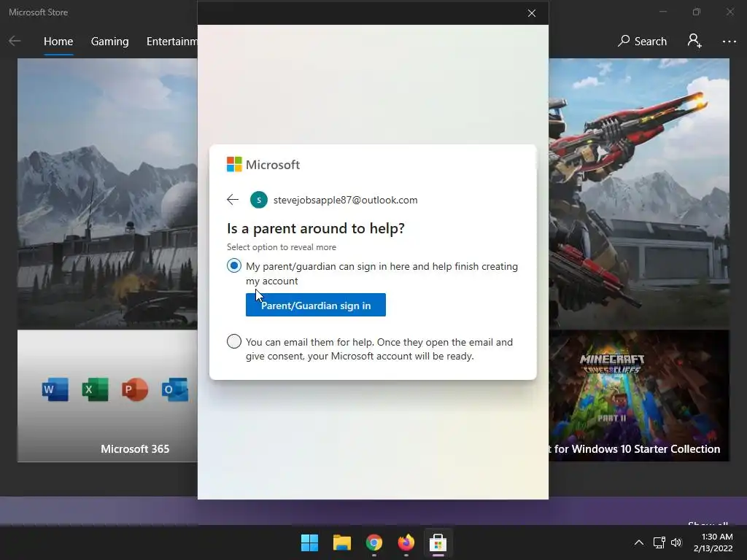
Task: Click the teal S account avatar
Action: [259, 200]
